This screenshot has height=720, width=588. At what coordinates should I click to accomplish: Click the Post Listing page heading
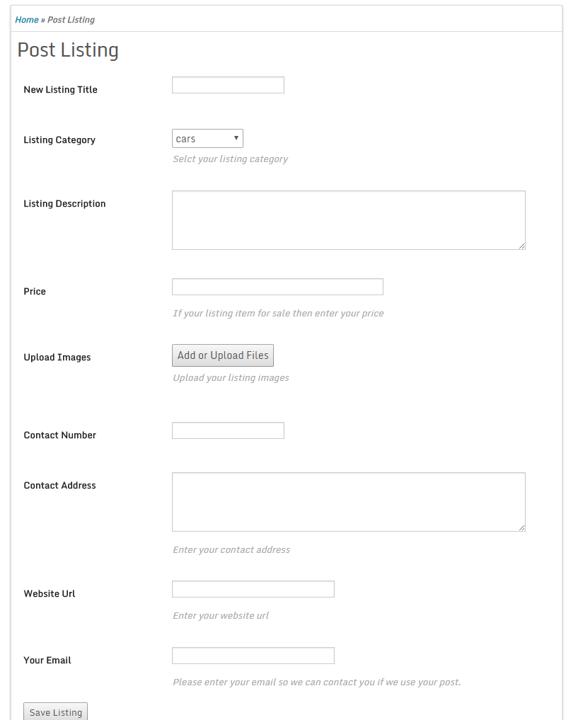(x=68, y=50)
